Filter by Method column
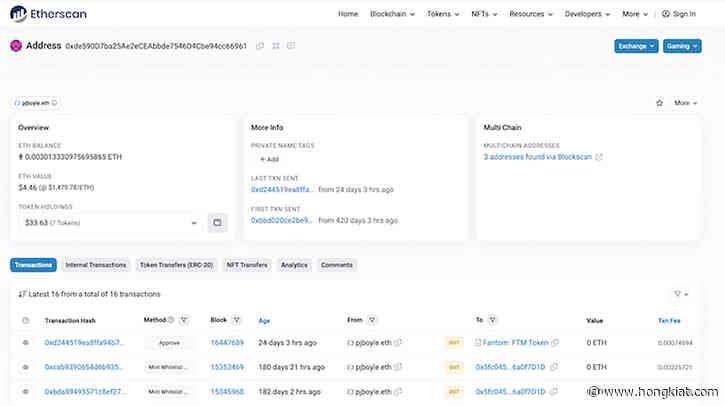Viewport: 725px width, 406px height. 184,320
